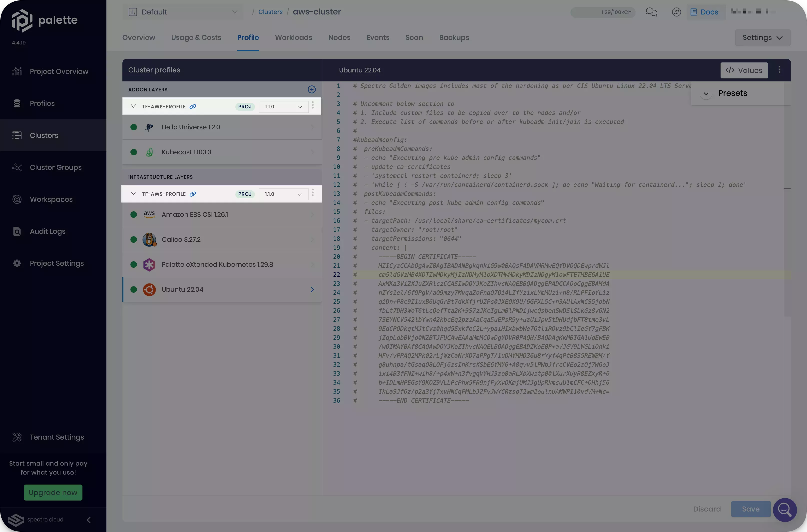Click the Upgrade now button
This screenshot has height=532, width=807.
point(53,492)
